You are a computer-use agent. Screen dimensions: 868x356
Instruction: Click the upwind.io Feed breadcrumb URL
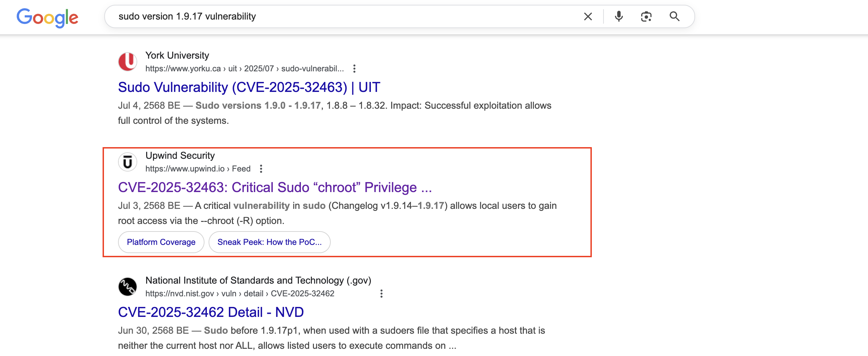pos(198,169)
